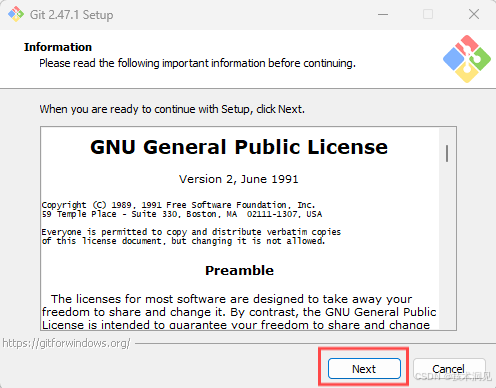
Task: Click the large Git logo in the header
Action: tap(467, 59)
